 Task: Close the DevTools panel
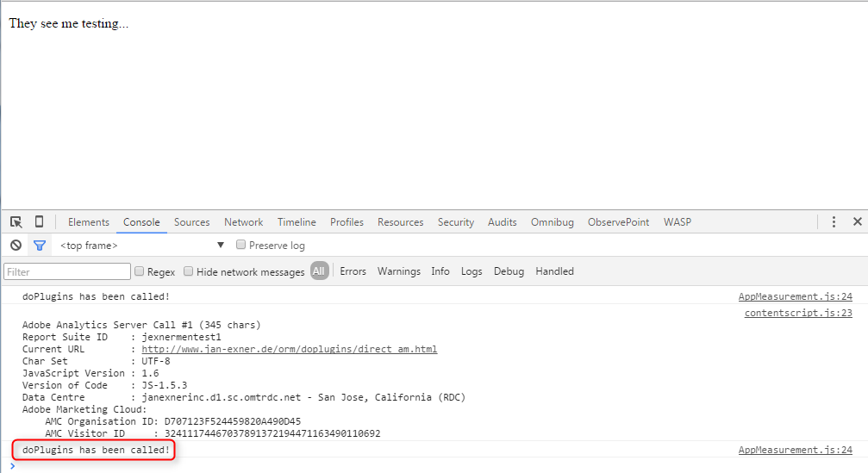tap(857, 222)
